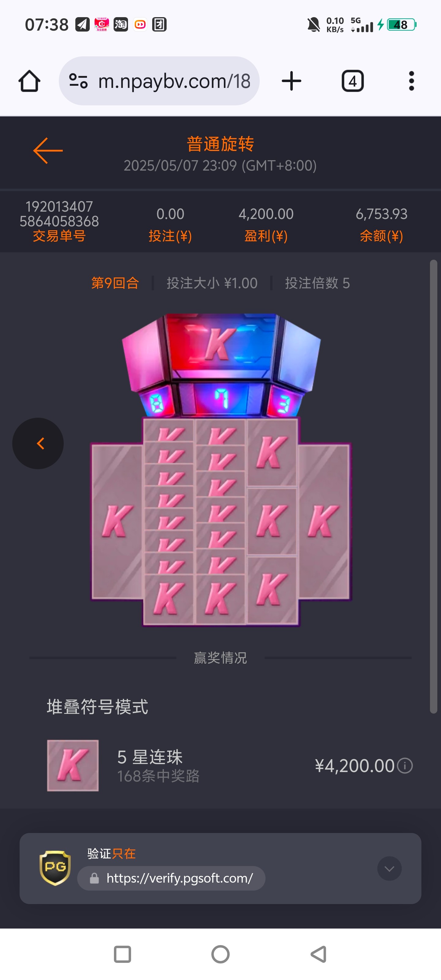
Task: Select the 第9回合 round label
Action: coord(115,283)
